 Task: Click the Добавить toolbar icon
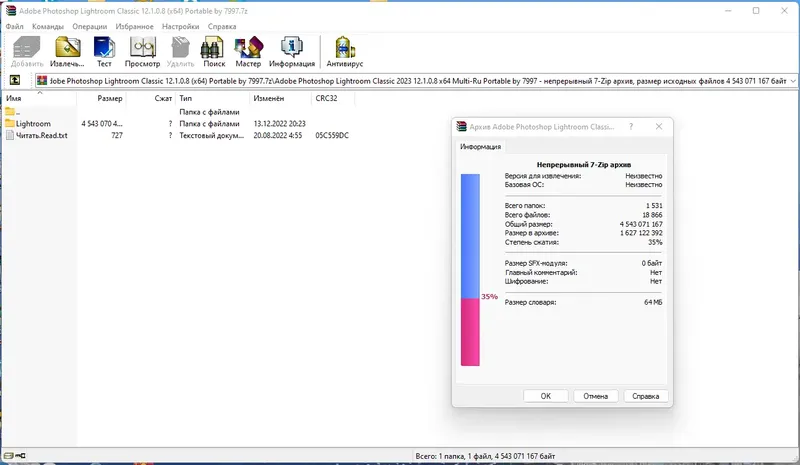pos(27,47)
